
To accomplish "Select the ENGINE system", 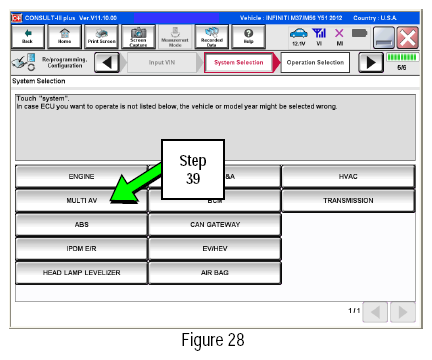I will (81, 176).
